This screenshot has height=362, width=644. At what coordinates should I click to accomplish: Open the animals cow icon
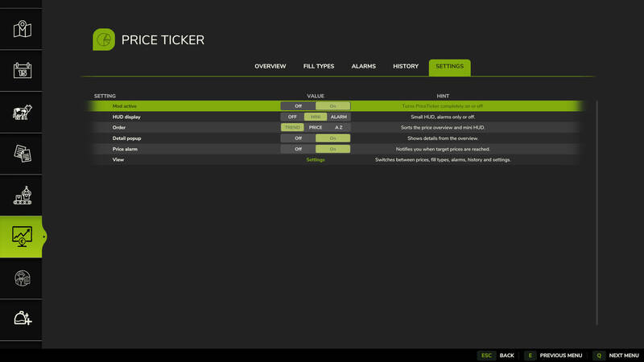click(x=23, y=112)
